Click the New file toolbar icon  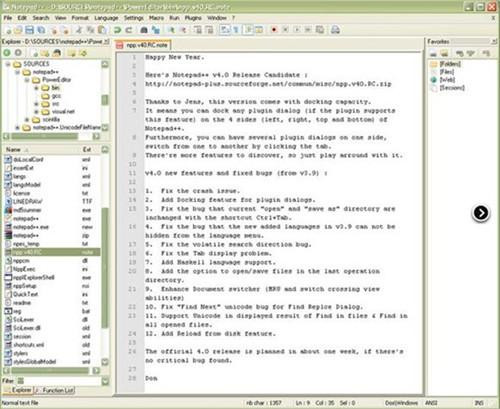coord(9,30)
